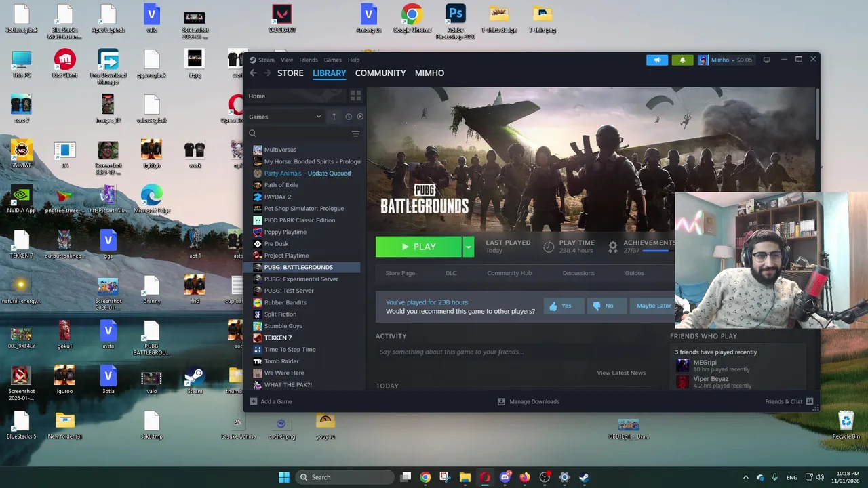Select NVIDIA App desktop icon
The height and width of the screenshot is (488, 868).
coord(21,199)
